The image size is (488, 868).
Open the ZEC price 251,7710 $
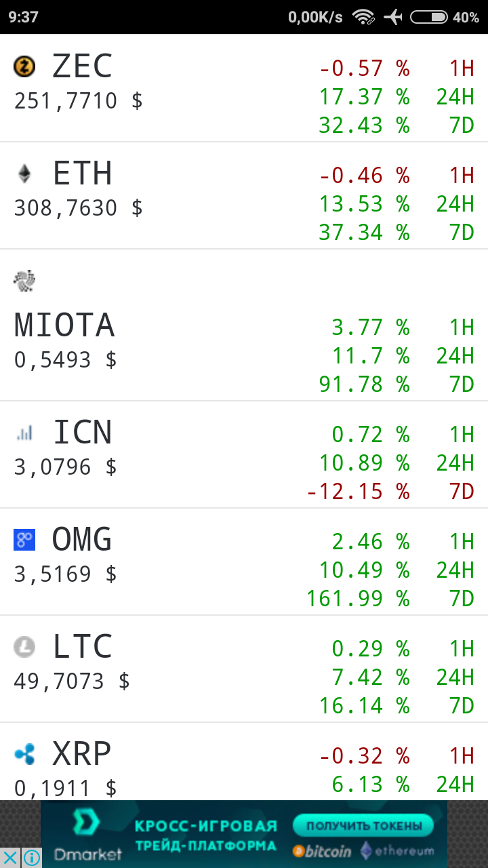79,101
